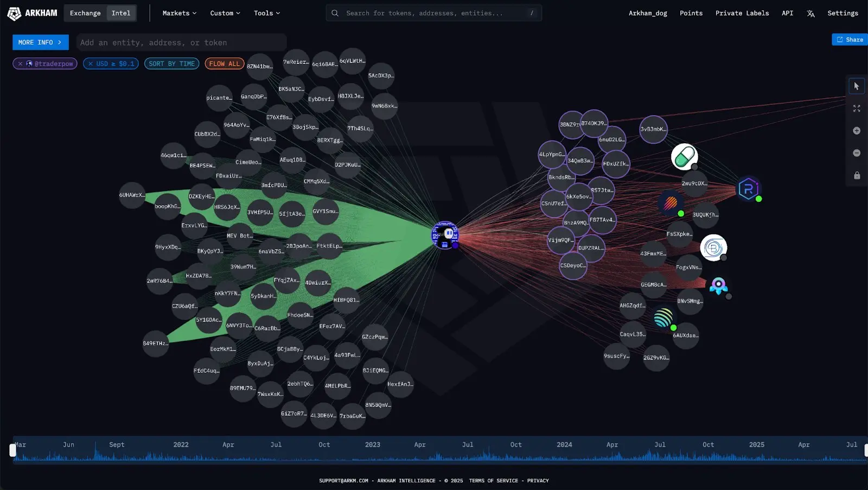
Task: Select the pointer cursor tool
Action: 857,86
